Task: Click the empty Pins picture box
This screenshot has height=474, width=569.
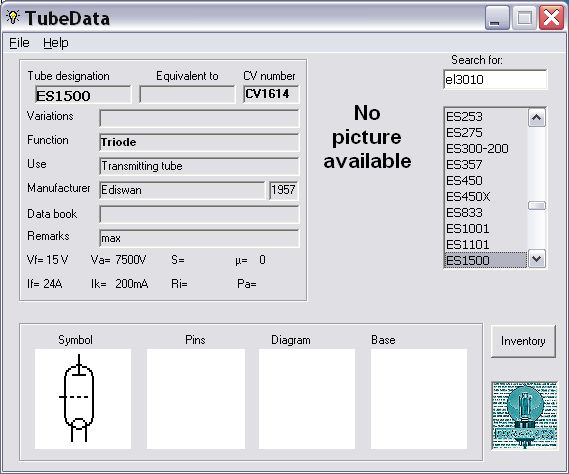Action: [196, 399]
